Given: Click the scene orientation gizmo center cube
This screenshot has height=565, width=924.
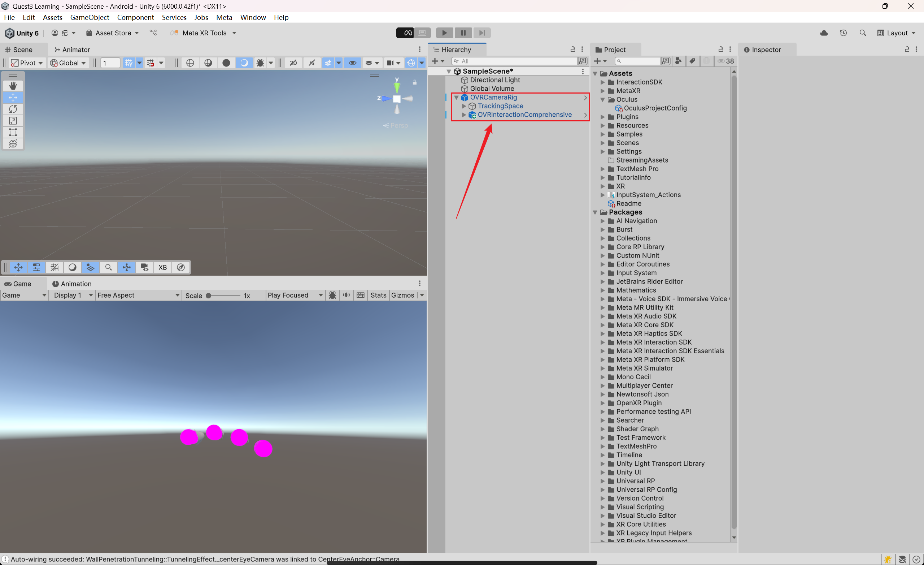Looking at the screenshot, I should (397, 99).
